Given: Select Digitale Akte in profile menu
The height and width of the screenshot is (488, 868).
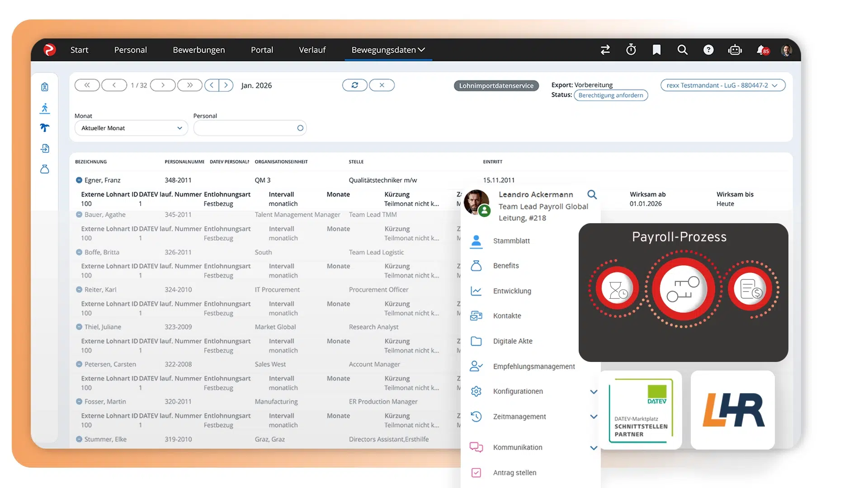Looking at the screenshot, I should pyautogui.click(x=512, y=341).
